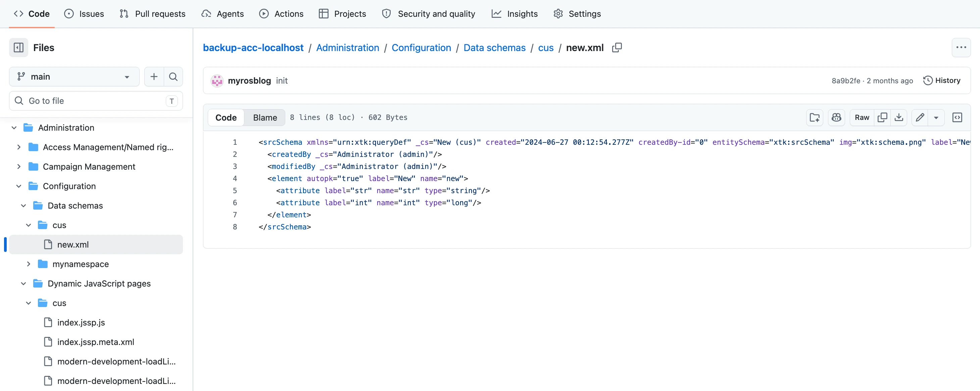This screenshot has height=391, width=980.
Task: Click the Agents icon in navigation
Action: [206, 14]
